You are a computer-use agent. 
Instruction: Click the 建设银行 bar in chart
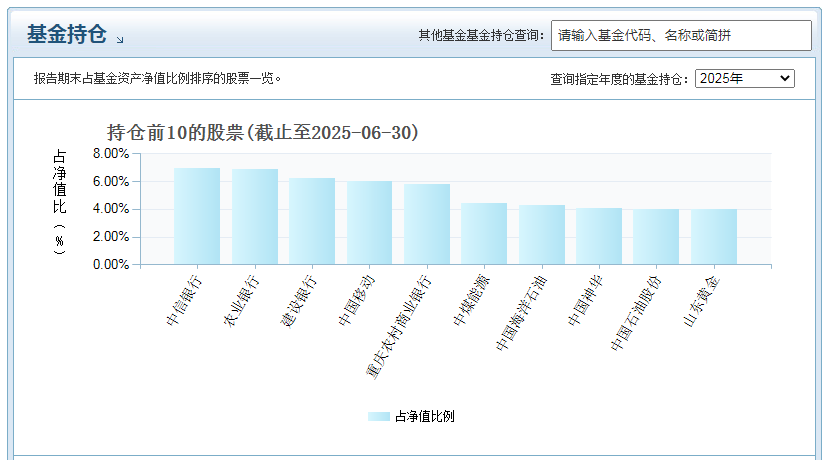[x=312, y=221]
